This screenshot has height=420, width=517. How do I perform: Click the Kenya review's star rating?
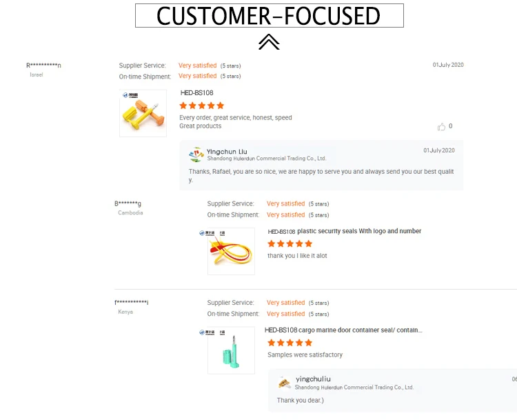[x=290, y=343]
